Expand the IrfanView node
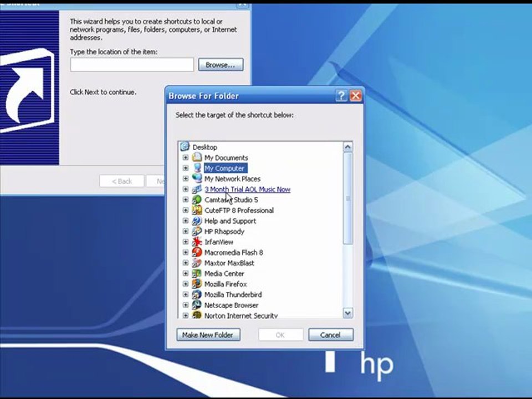The image size is (532, 399). (x=185, y=242)
